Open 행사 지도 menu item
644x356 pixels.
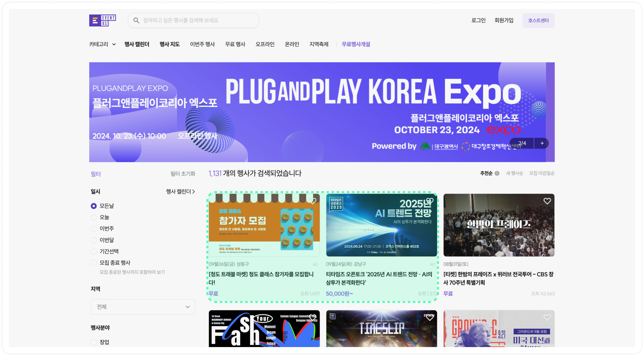(170, 44)
